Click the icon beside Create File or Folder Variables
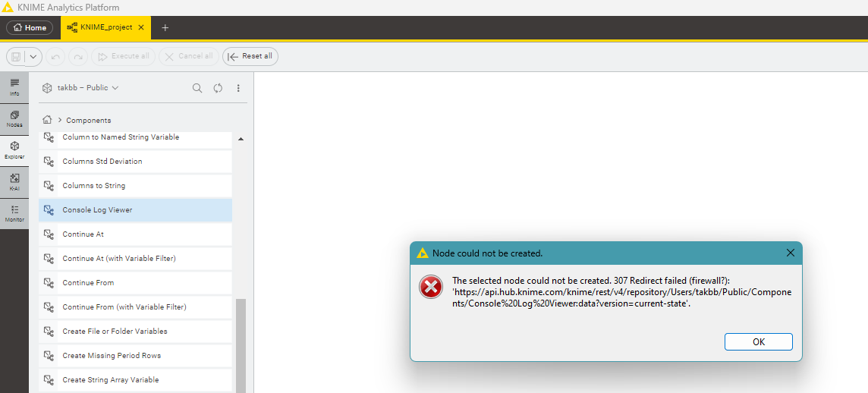 click(49, 332)
